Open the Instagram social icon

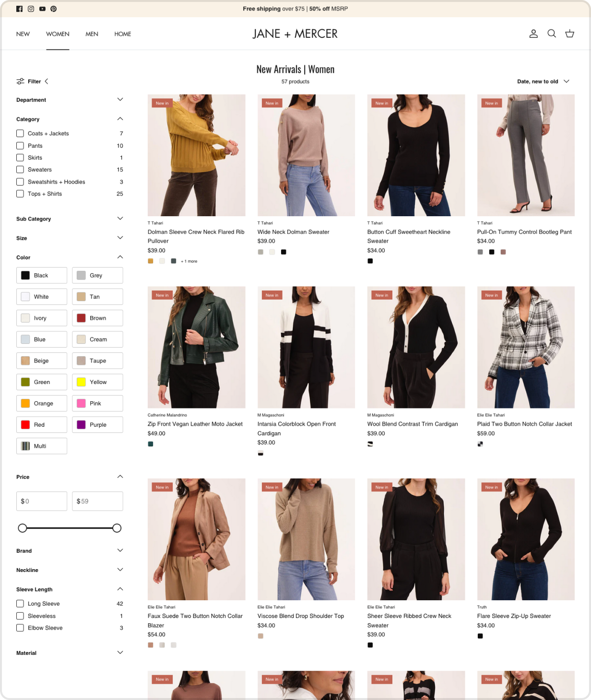(31, 9)
